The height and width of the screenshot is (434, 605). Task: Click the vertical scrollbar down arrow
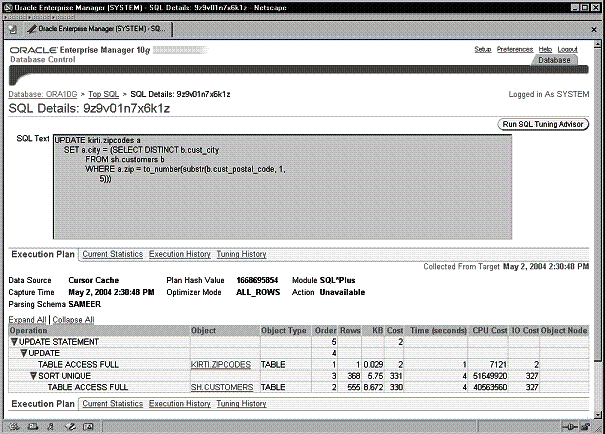pyautogui.click(x=598, y=415)
